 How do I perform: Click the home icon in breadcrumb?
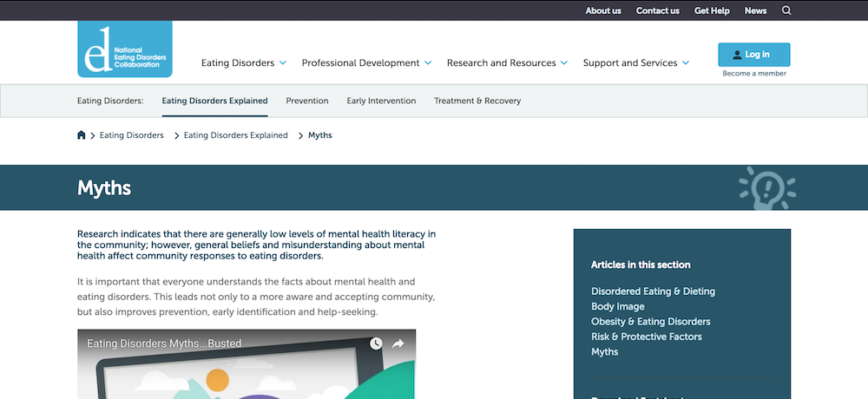point(82,135)
